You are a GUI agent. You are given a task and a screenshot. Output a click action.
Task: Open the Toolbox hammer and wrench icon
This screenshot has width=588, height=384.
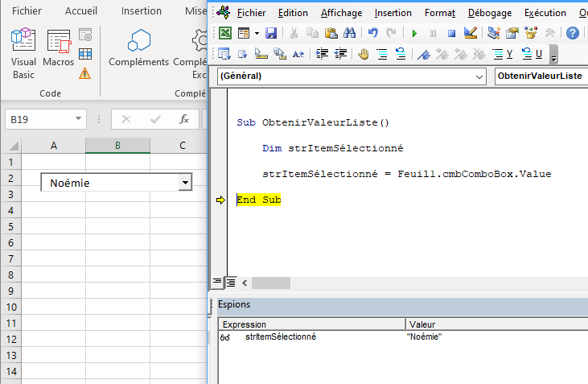tap(549, 33)
